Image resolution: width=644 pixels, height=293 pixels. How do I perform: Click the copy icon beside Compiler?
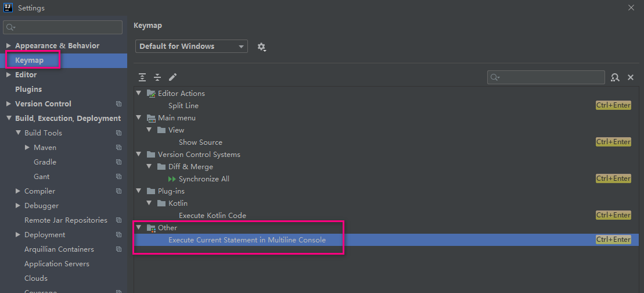click(x=118, y=191)
